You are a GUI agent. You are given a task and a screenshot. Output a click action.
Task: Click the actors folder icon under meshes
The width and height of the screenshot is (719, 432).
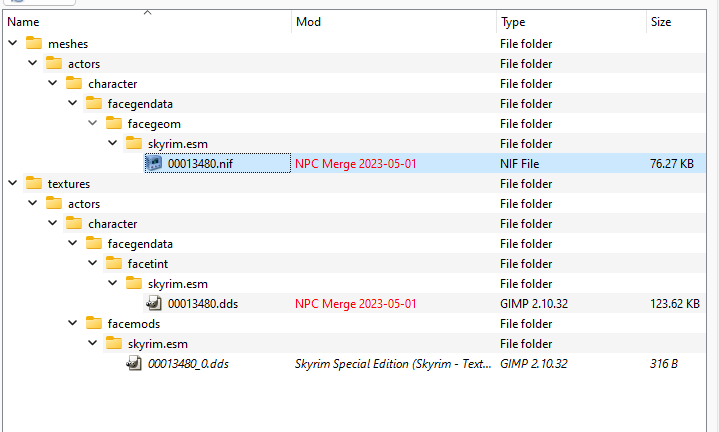54,63
